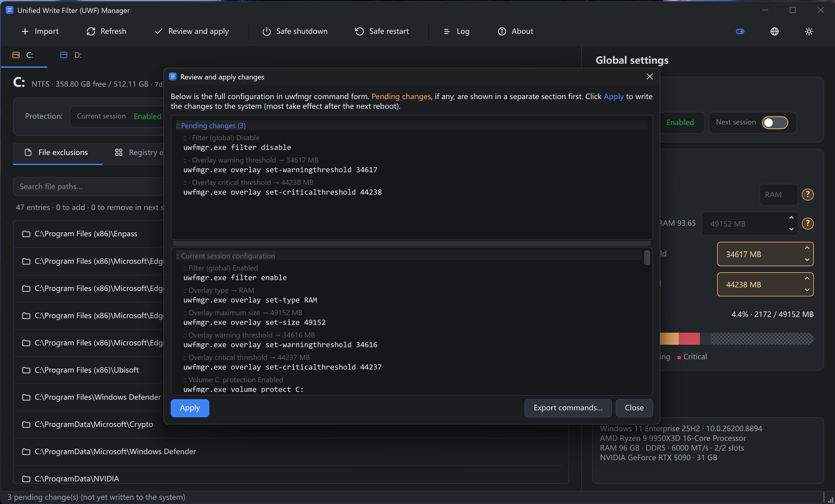Screen dimensions: 835x504
Task: Open the language globe icon
Action: [774, 31]
